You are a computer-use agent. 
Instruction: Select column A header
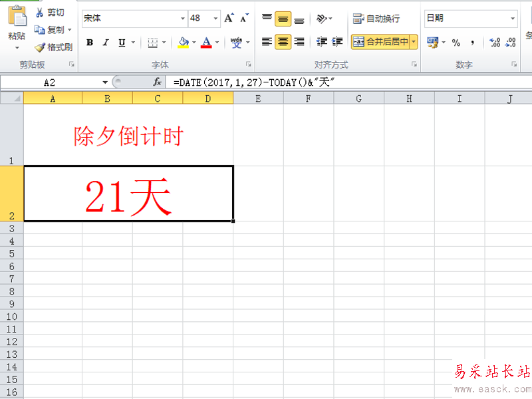point(53,98)
